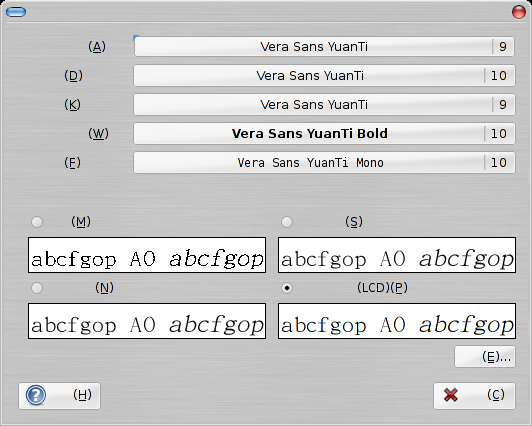Click the (E)... details button
Screen dimensions: 532x426
point(485,357)
